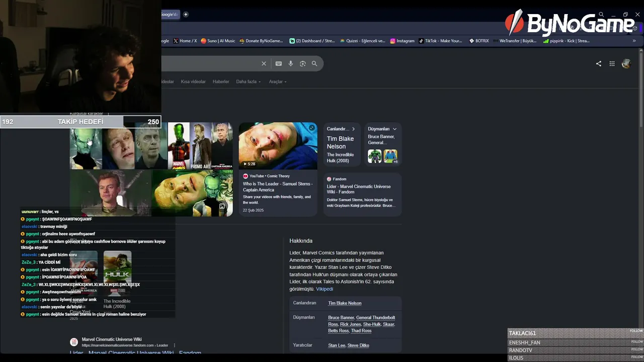Open the Quizei bookmark

(x=362, y=41)
